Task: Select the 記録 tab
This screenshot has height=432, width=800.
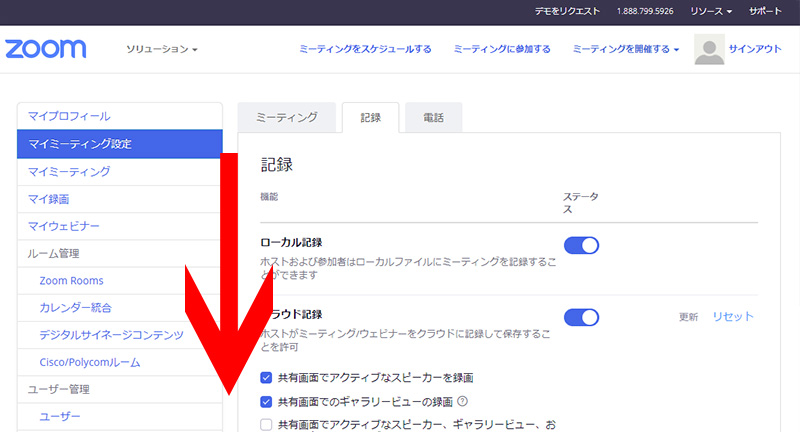Action: click(x=371, y=118)
